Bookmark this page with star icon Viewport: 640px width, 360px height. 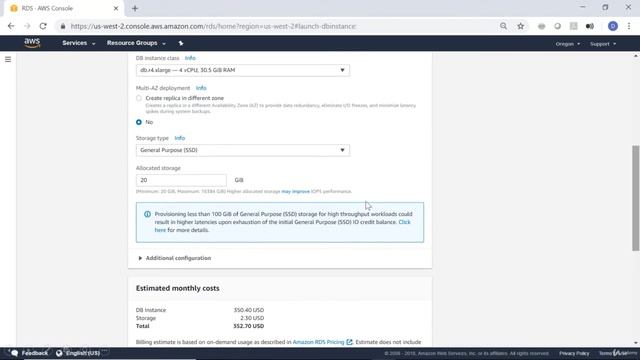(x=520, y=26)
